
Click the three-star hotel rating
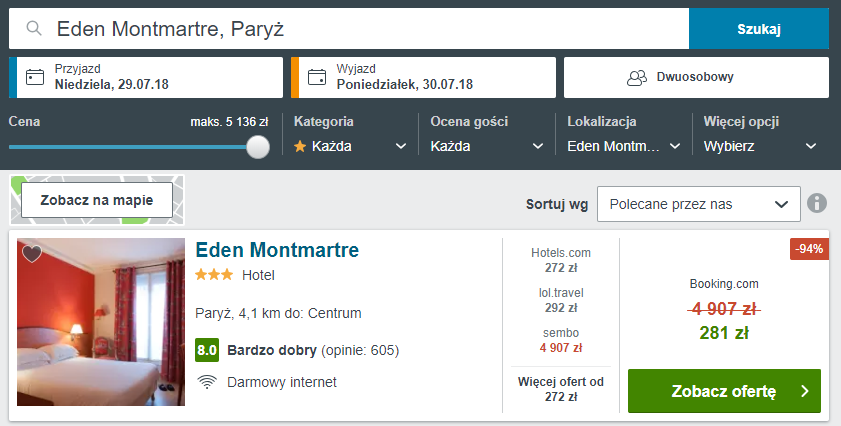click(x=214, y=275)
